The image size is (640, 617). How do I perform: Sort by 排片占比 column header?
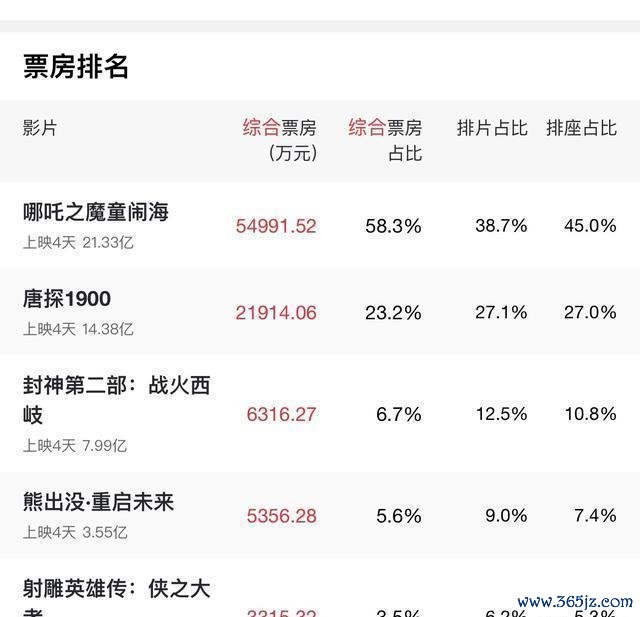click(492, 128)
